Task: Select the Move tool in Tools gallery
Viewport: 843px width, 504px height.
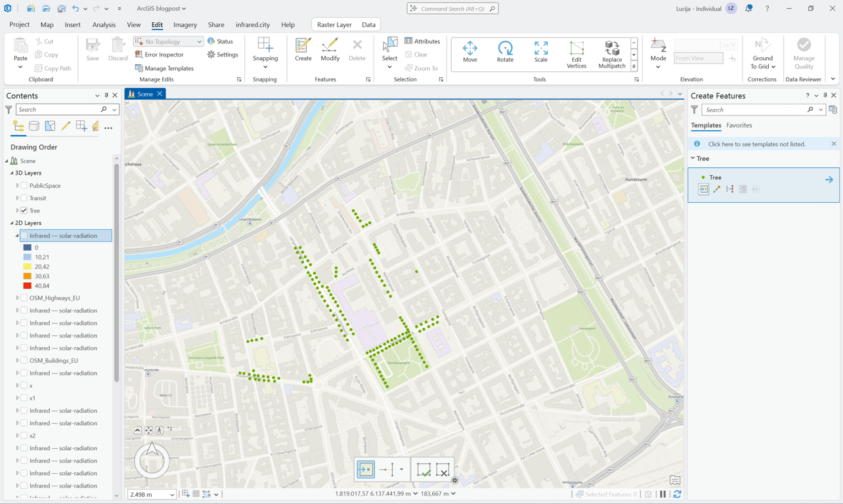Action: click(470, 52)
